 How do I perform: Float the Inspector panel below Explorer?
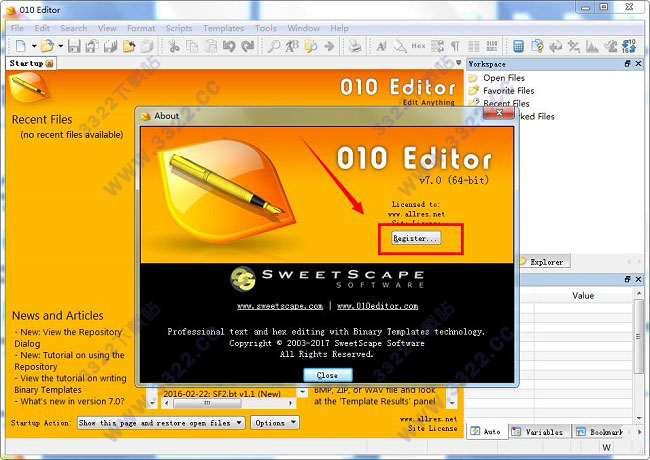click(628, 280)
